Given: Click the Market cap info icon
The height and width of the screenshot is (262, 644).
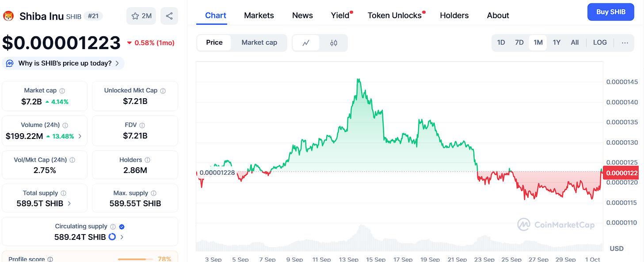Looking at the screenshot, I should [62, 91].
